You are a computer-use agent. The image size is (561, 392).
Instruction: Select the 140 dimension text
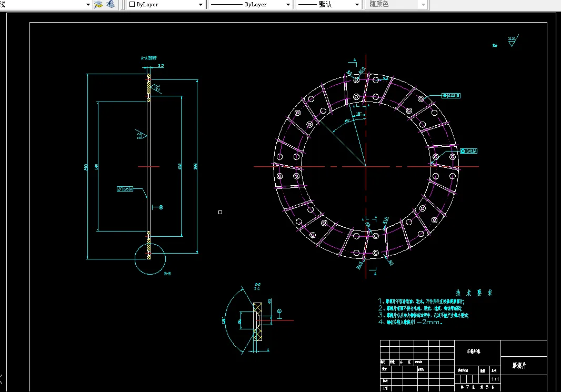96,167
